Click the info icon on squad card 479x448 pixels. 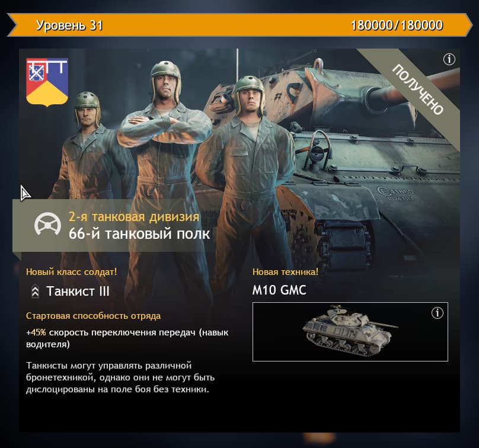click(449, 59)
